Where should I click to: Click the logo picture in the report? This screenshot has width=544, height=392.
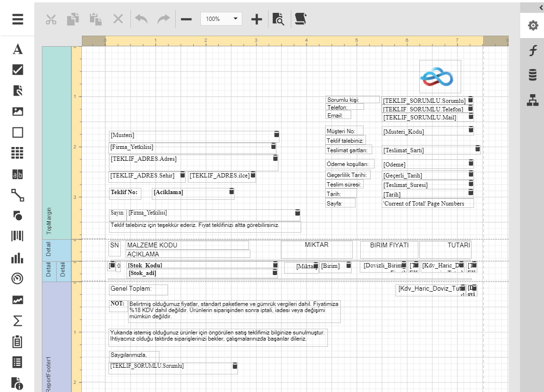pos(440,77)
